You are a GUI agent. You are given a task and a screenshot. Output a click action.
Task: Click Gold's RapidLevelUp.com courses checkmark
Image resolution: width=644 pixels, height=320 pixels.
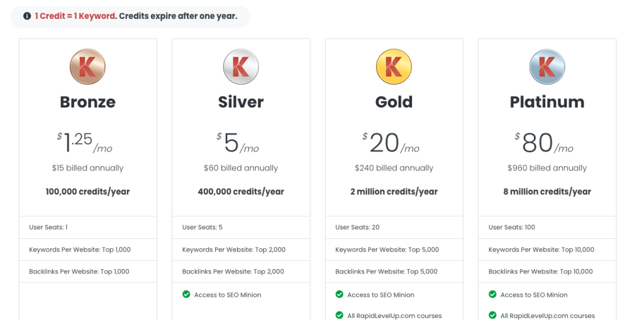coord(340,315)
